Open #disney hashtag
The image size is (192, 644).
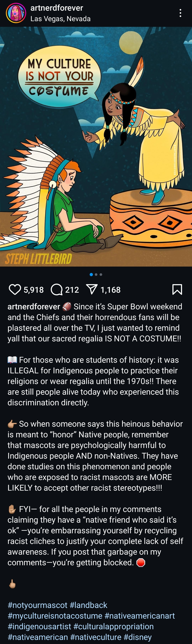point(138,637)
